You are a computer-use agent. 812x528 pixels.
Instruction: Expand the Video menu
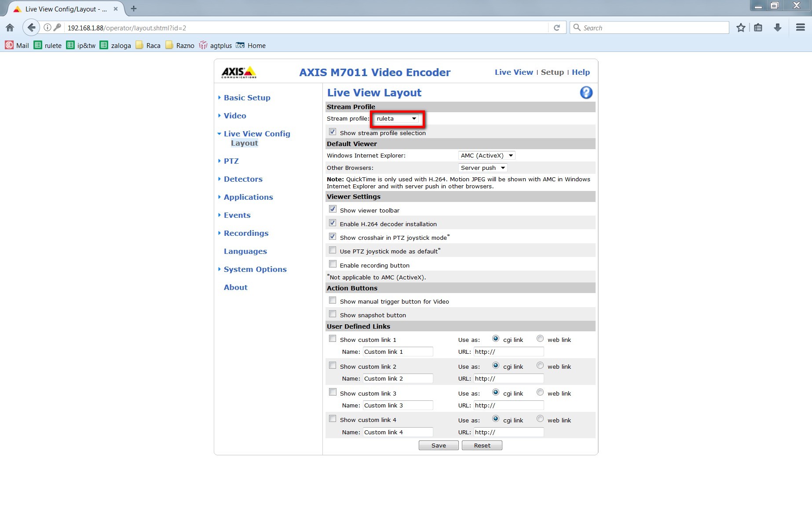235,116
